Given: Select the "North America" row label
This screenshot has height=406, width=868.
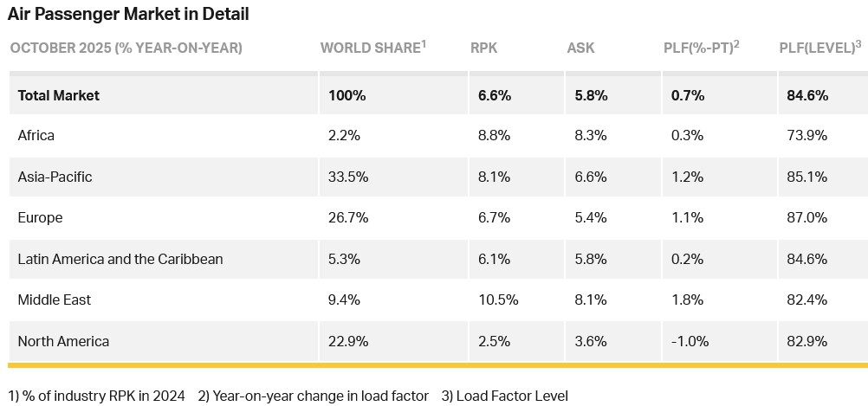Looking at the screenshot, I should click(x=63, y=341).
